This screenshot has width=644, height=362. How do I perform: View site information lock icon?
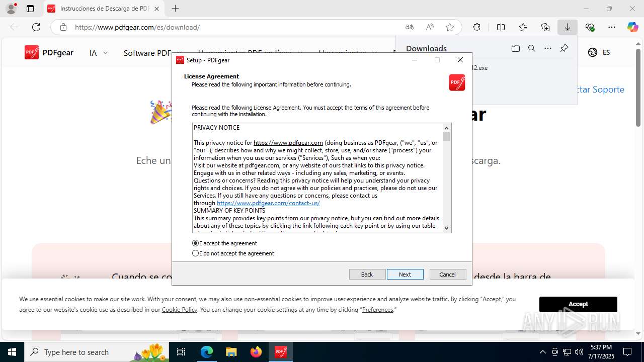point(63,27)
